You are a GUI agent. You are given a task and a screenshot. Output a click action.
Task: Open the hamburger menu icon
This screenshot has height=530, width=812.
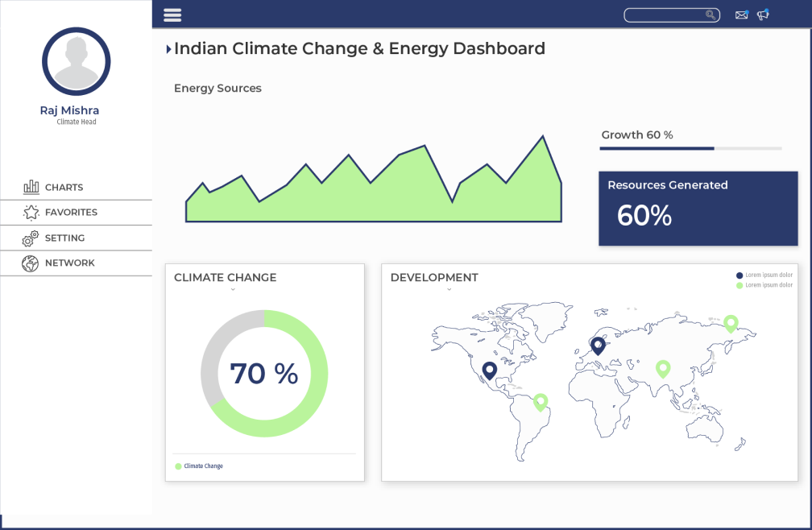pyautogui.click(x=172, y=14)
